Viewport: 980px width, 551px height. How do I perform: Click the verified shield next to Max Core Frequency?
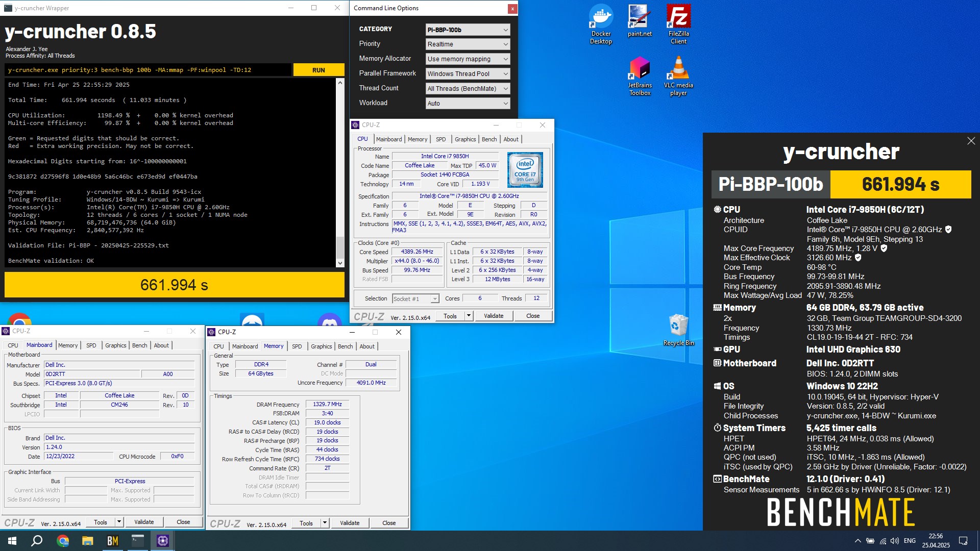coord(884,248)
